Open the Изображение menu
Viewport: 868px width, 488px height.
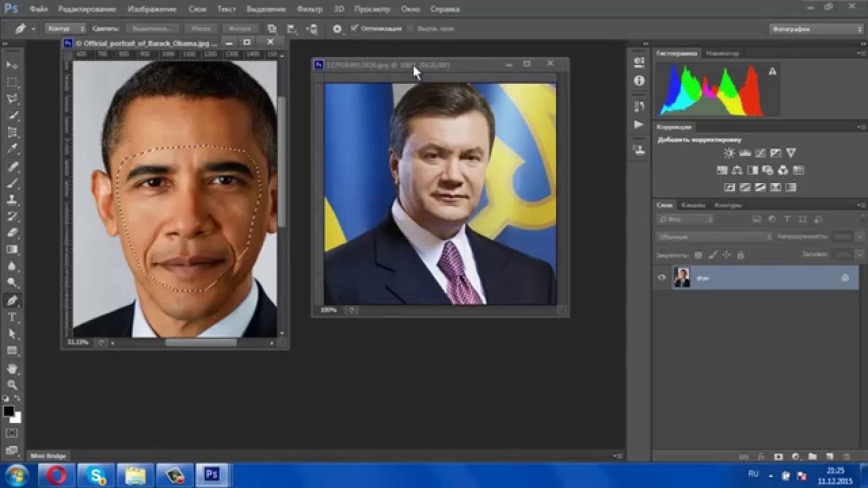pos(152,9)
